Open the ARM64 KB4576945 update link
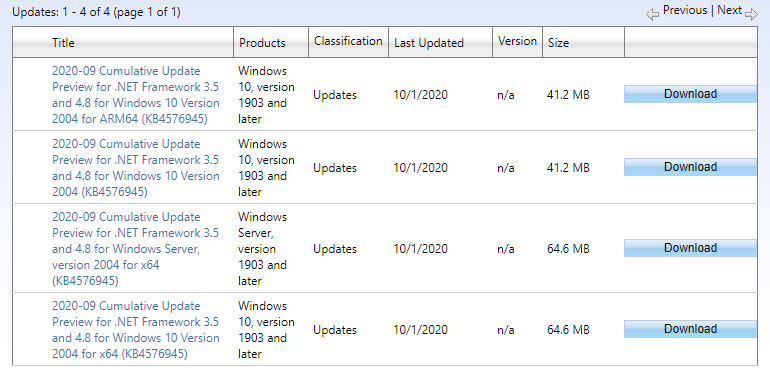This screenshot has height=387, width=770. coord(136,95)
